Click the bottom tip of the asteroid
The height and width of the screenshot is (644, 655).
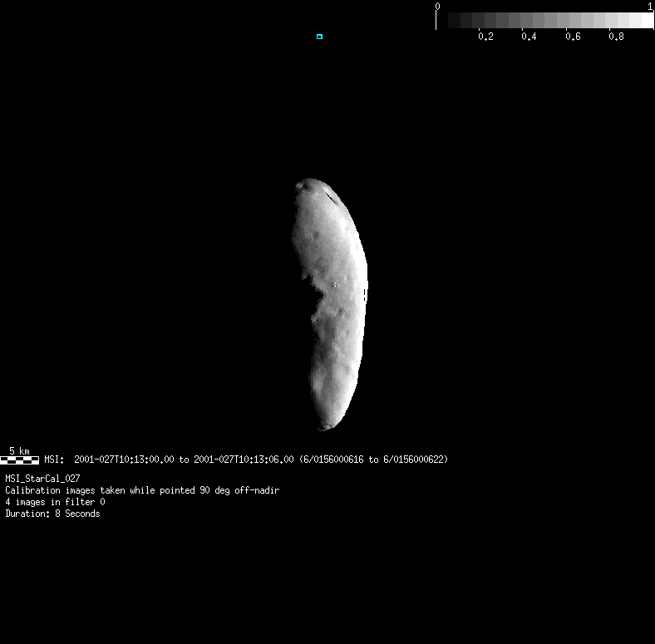(x=325, y=427)
